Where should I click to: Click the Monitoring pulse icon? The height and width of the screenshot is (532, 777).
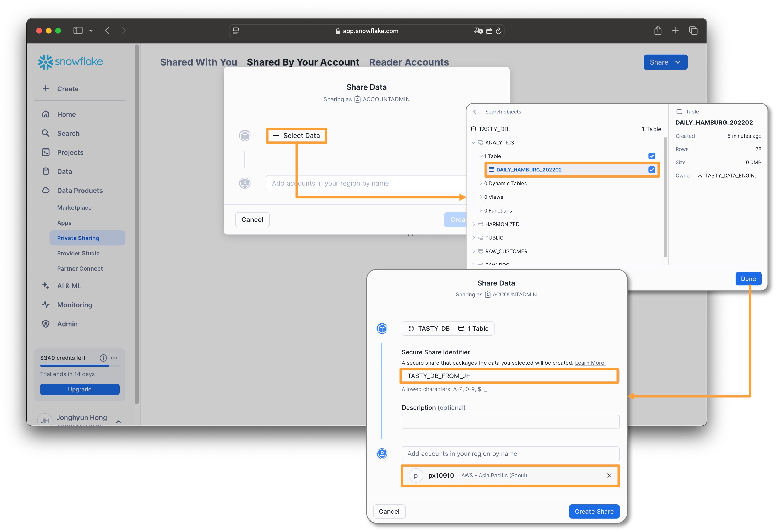click(x=46, y=305)
